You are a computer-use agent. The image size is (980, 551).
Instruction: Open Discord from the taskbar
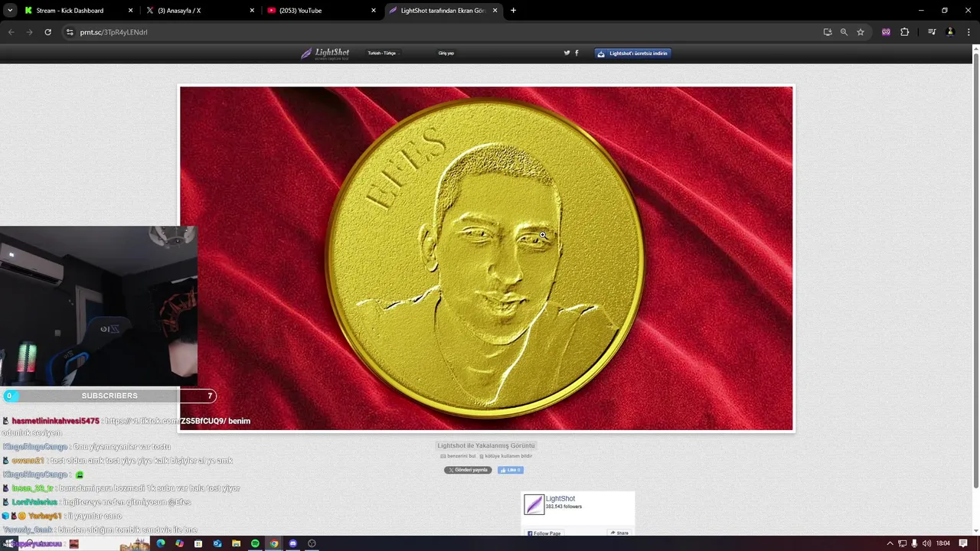pyautogui.click(x=292, y=543)
